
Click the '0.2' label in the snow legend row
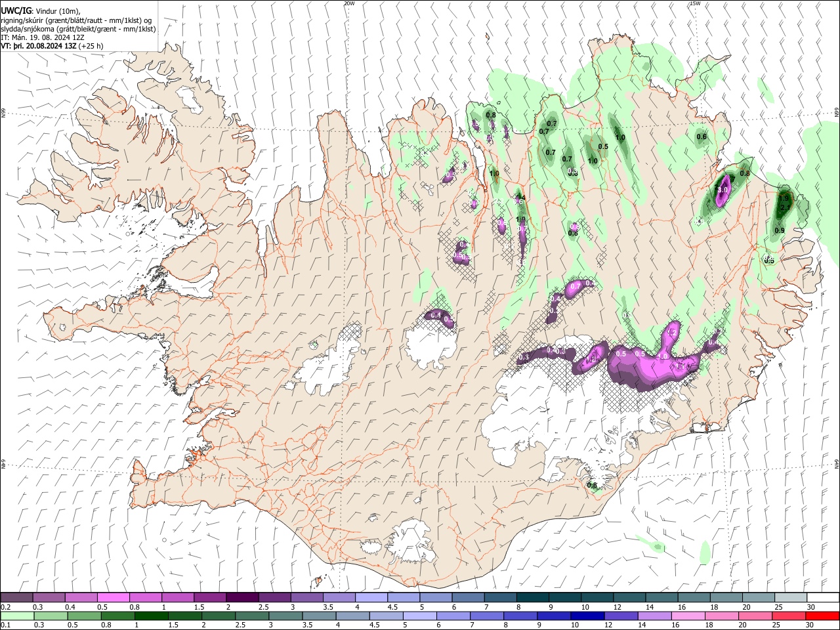tap(5, 607)
